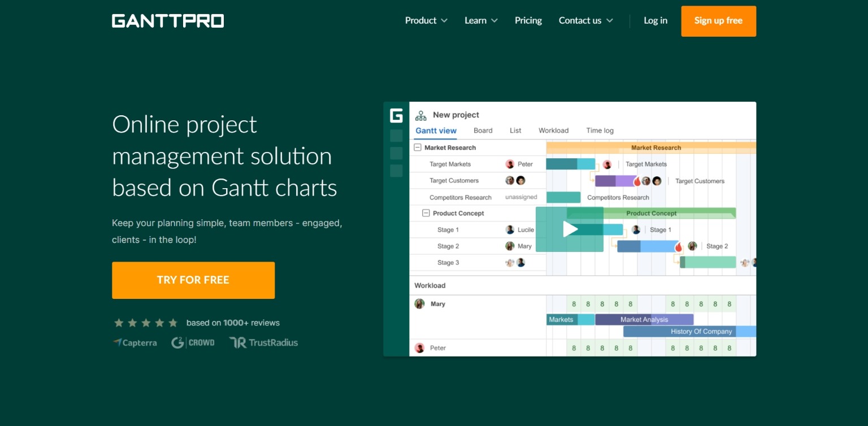
Task: Collapse the Product Concept subgroup
Action: [x=426, y=214]
